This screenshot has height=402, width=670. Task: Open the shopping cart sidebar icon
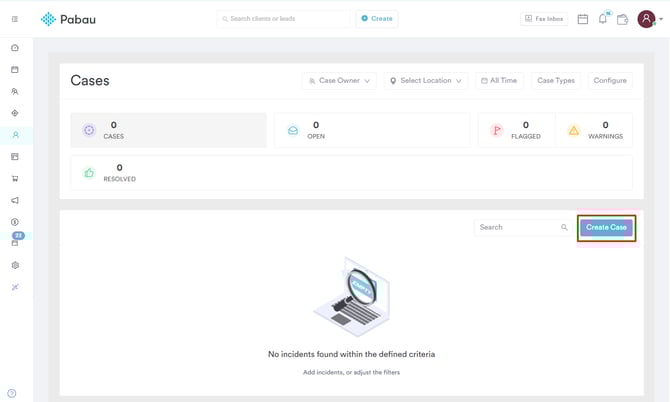[x=15, y=179]
